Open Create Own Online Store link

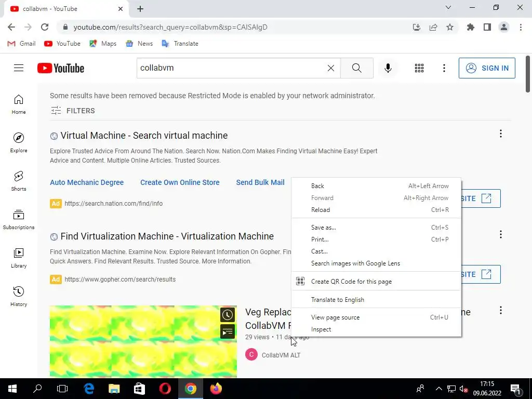(180, 182)
